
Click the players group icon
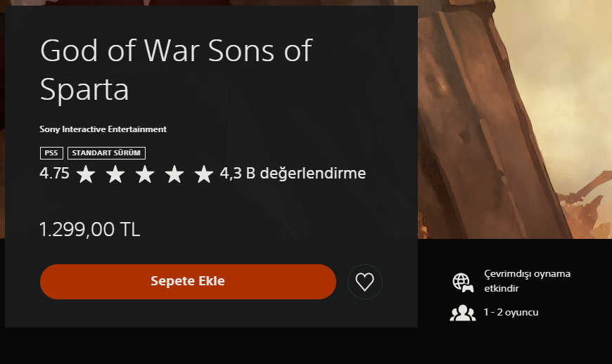[462, 313]
